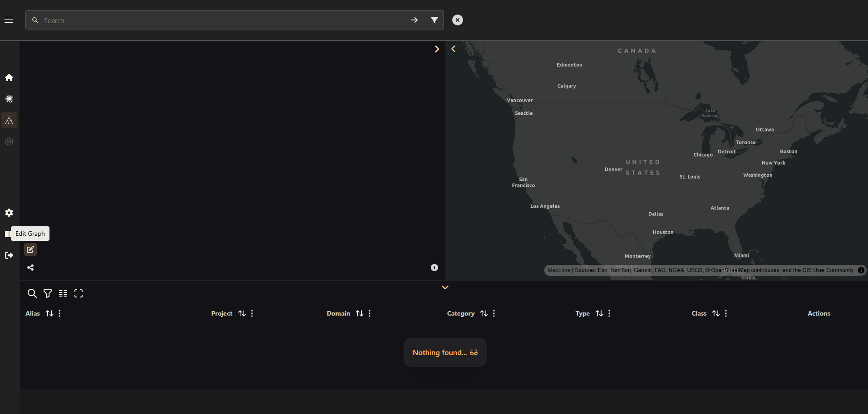Clear search with the X button
868x414 pixels.
458,20
